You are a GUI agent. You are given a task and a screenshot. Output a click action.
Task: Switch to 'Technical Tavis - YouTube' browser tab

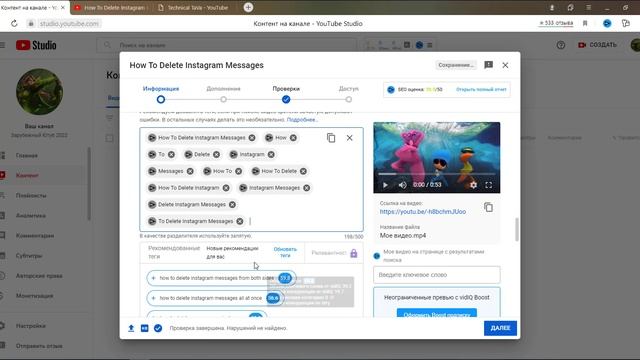[x=194, y=7]
